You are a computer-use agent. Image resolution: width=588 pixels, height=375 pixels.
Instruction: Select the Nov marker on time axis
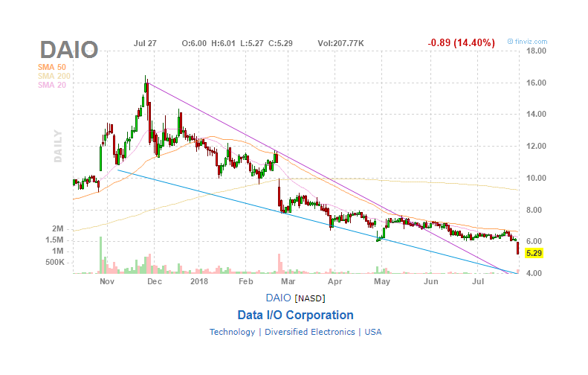[x=107, y=281]
